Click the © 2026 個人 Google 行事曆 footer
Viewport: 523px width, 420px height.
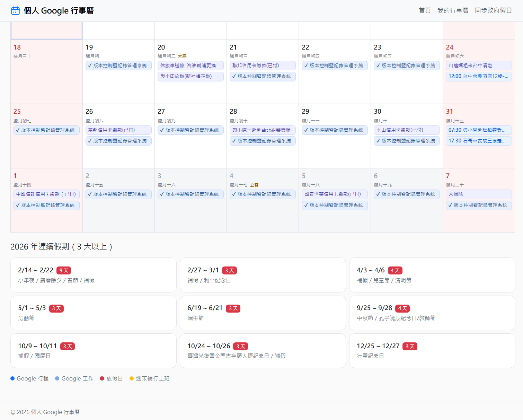(x=45, y=412)
